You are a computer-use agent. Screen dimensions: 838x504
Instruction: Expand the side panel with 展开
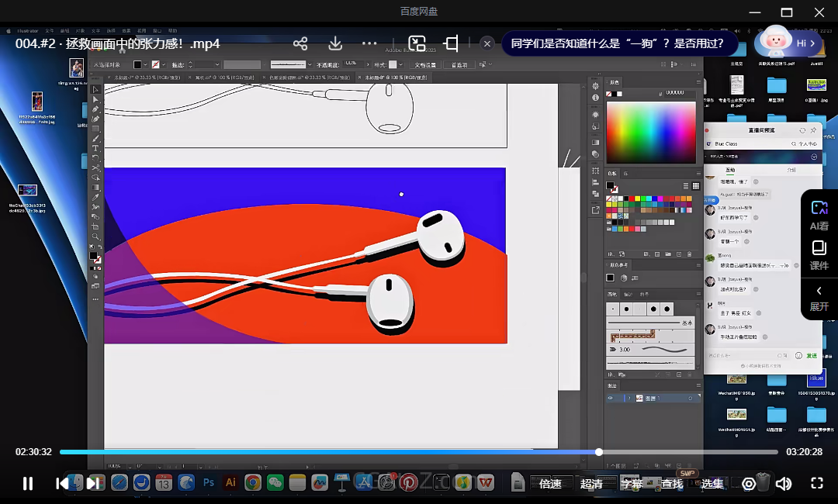pyautogui.click(x=819, y=299)
